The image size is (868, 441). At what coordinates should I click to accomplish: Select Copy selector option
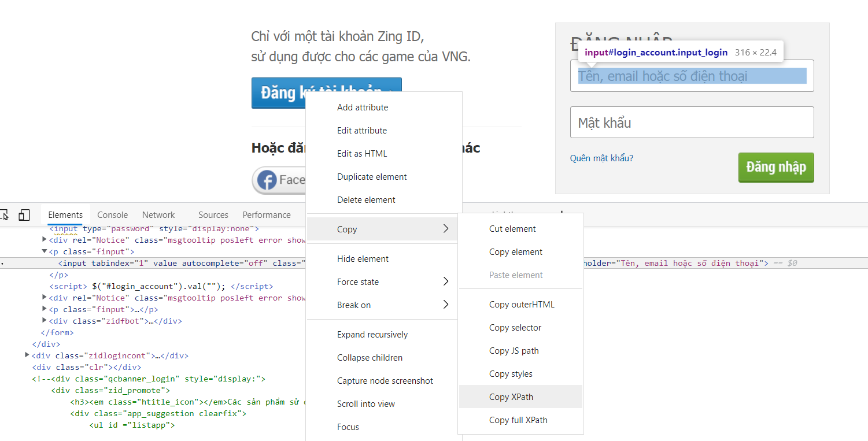tap(520, 328)
